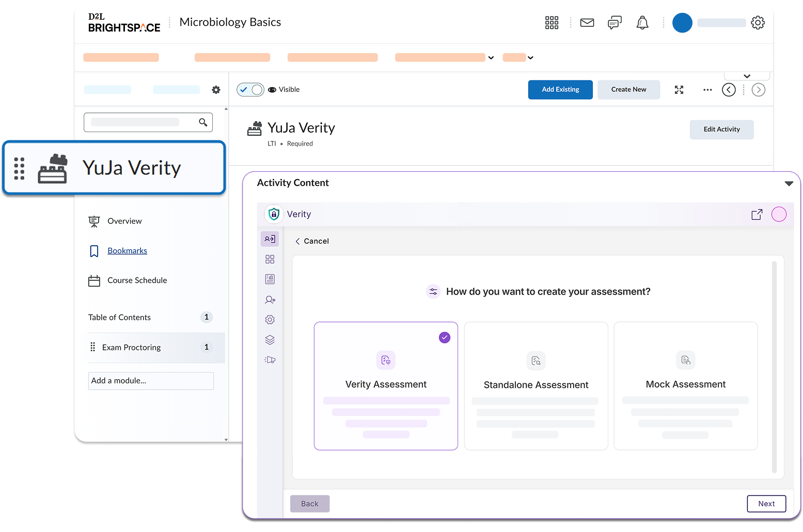Viewport: 803px width, 532px height.
Task: Open the Verity sidebar announcements megaphone icon
Action: [270, 360]
